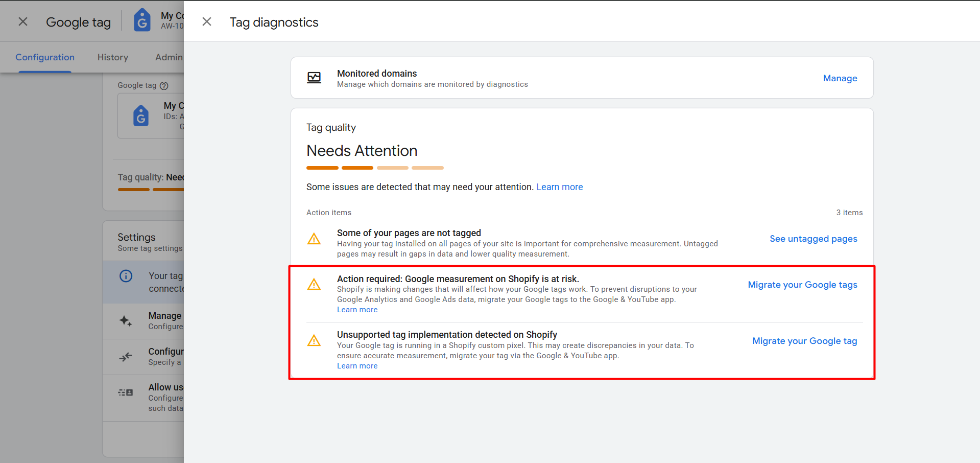Click warning icon beside untagged pages issue
The width and height of the screenshot is (980, 463).
(x=314, y=239)
